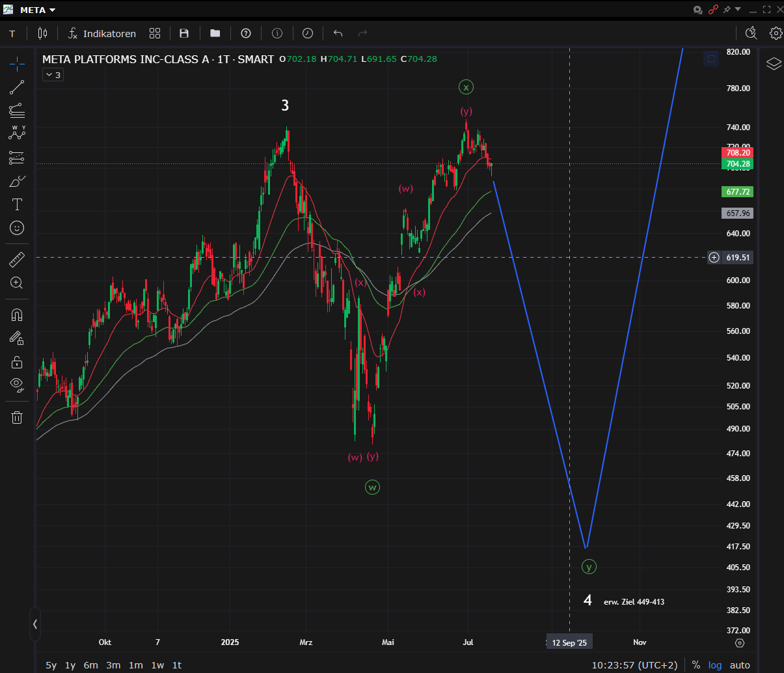
Task: Open the Indikatoren menu
Action: pyautogui.click(x=102, y=33)
